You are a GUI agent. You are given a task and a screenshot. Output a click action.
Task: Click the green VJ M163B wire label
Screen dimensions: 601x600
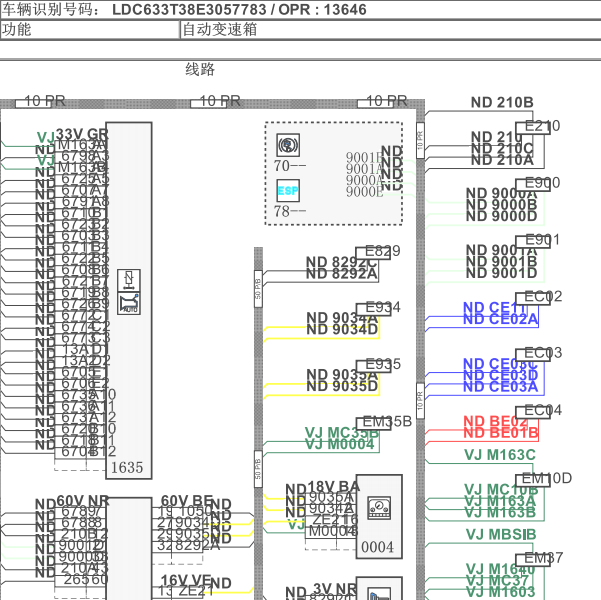(x=500, y=512)
